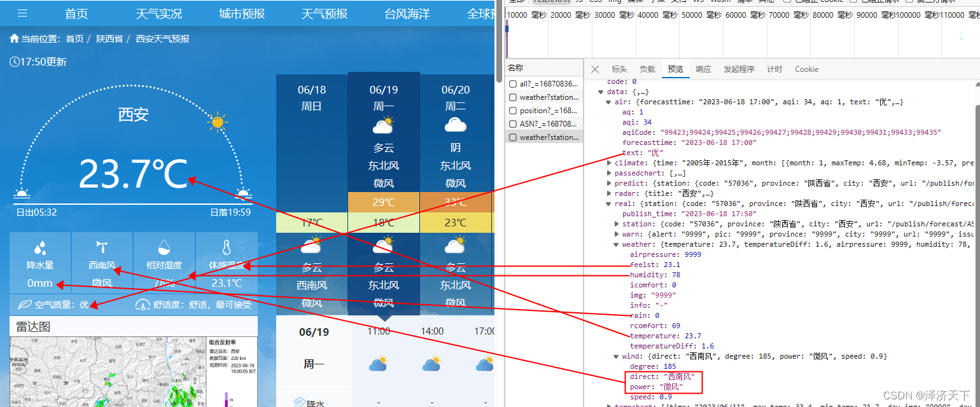Follow the 首页 breadcrumb link
980x407 pixels.
[x=74, y=39]
